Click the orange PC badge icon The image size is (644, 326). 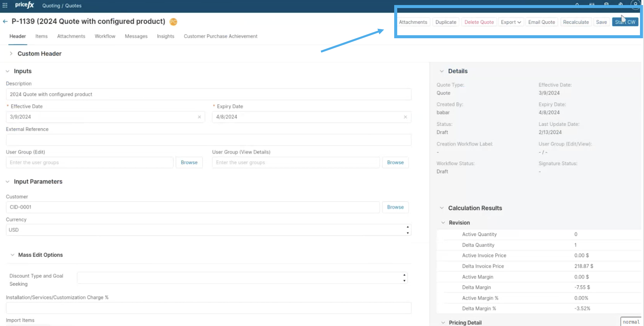click(x=173, y=22)
